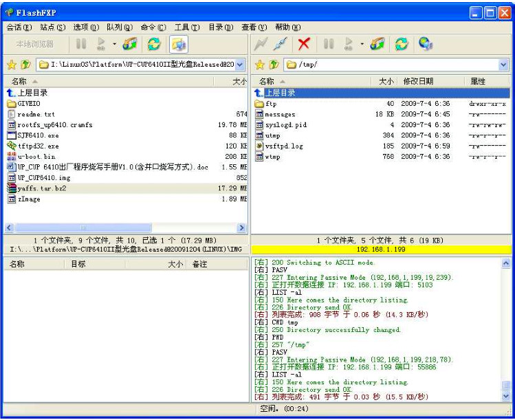Open the 目录(D) menu
The height and width of the screenshot is (420, 515).
(221, 27)
